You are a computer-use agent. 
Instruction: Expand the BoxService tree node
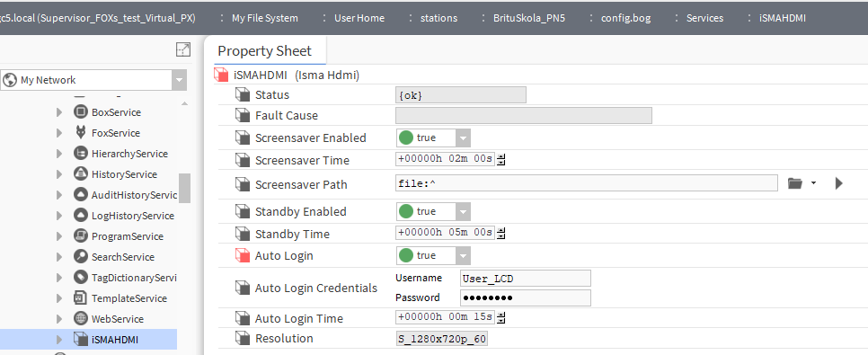(59, 112)
